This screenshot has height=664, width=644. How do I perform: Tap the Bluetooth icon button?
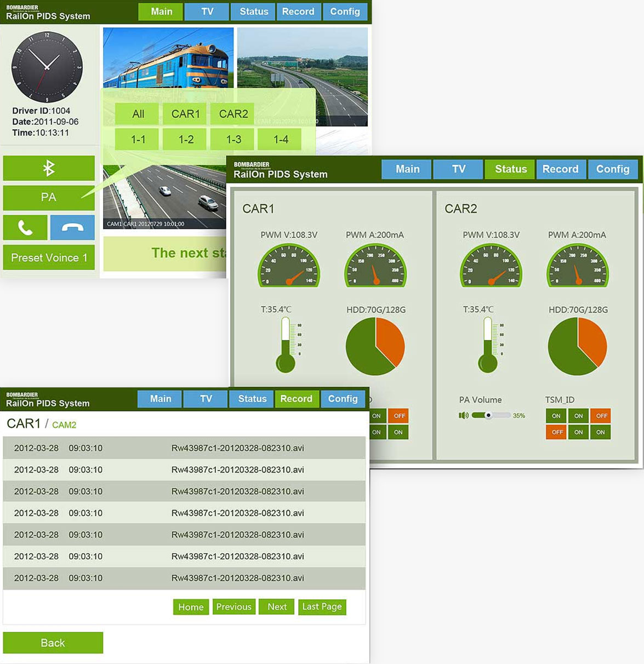(49, 168)
